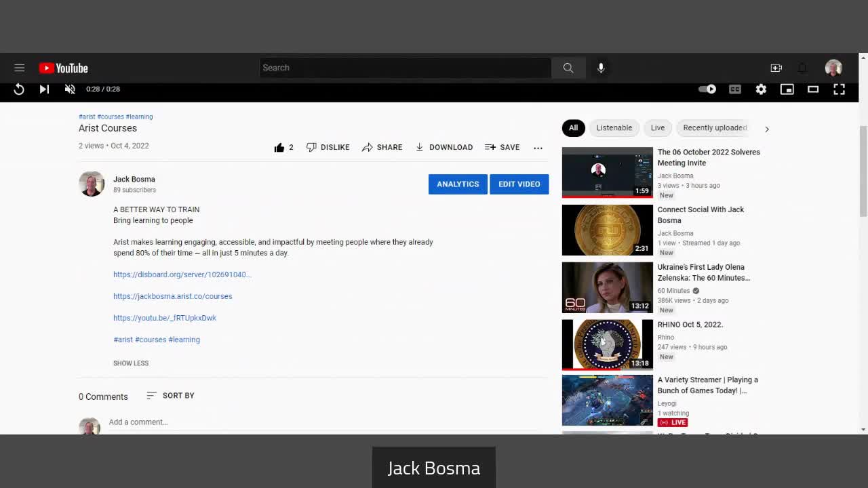Share the Arist Courses video
Viewport: 868px width, 488px height.
[x=382, y=147]
